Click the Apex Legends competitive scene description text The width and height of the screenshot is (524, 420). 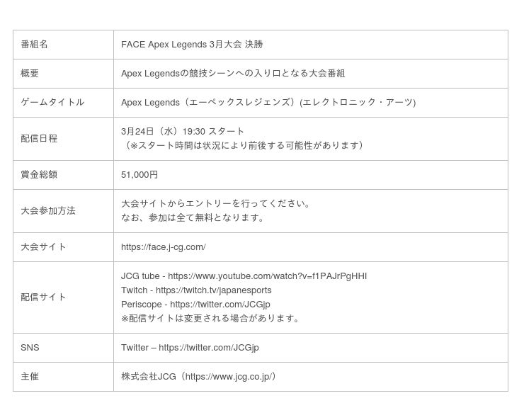pos(233,74)
